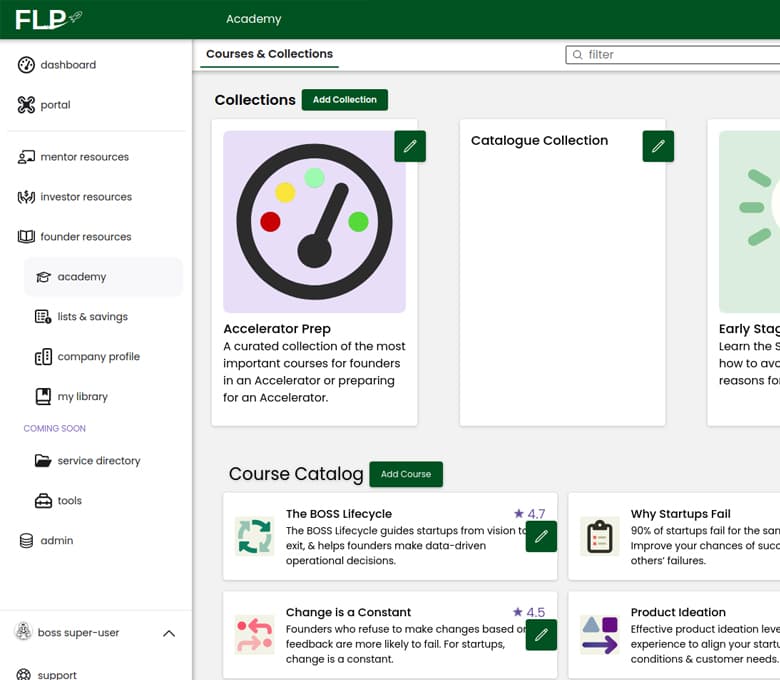The image size is (780, 680).
Task: Open the dashboard menu item
Action: point(68,65)
